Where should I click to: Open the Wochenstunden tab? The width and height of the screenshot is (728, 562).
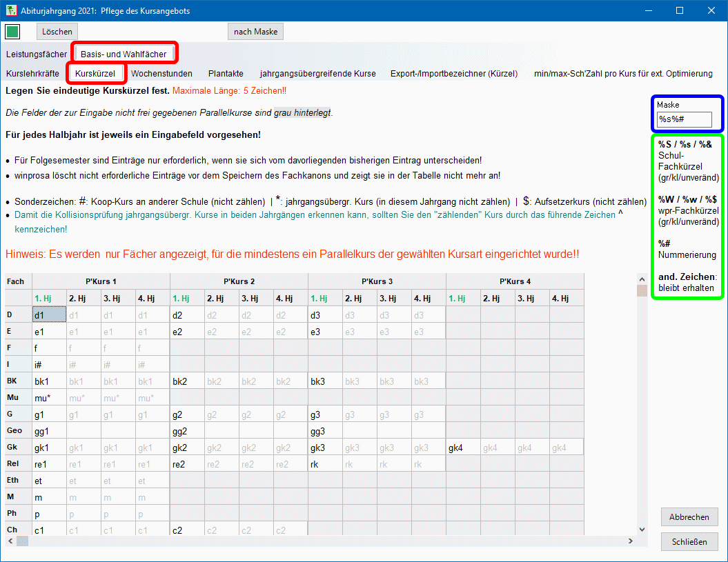[x=161, y=73]
